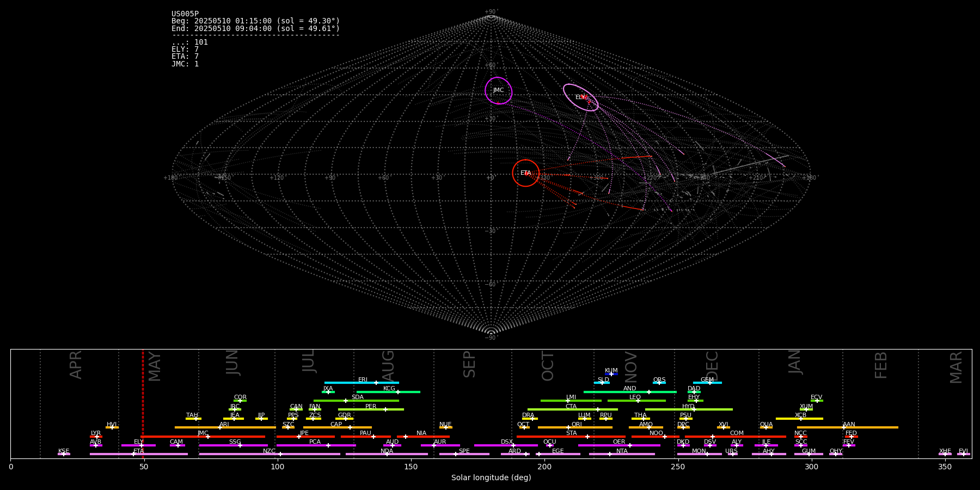980x490 pixels.
Task: Click the '200' solar longitude tick label
Action: click(x=544, y=467)
